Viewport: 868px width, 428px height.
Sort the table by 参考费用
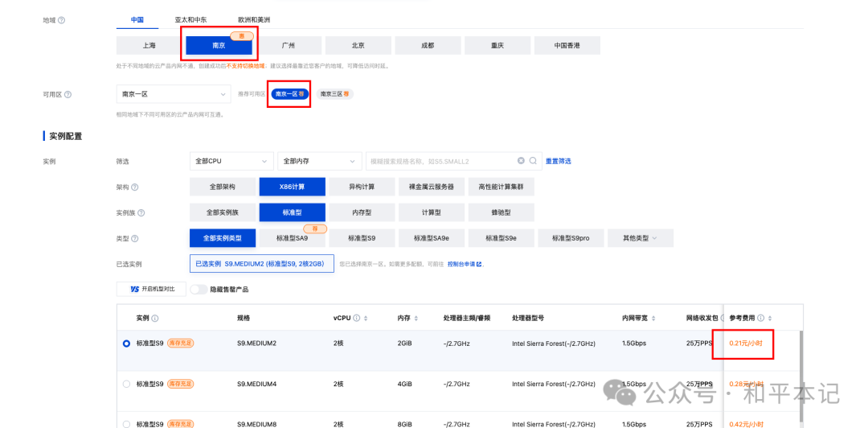[770, 319]
